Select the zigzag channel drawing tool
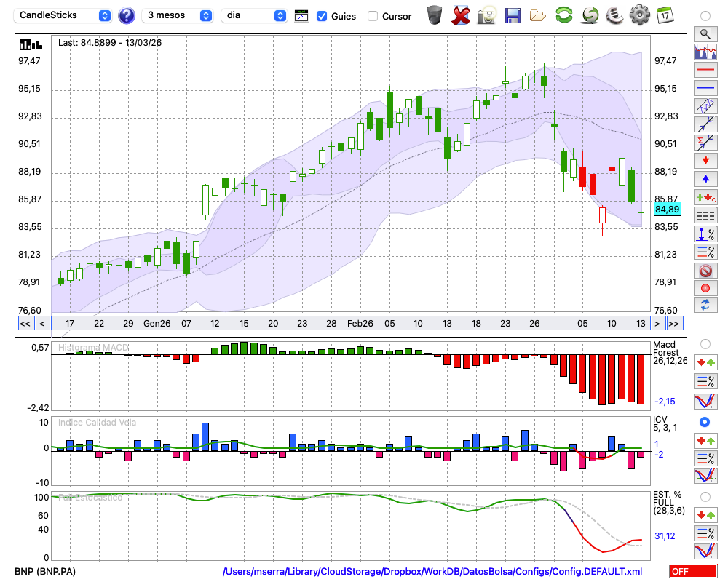 pyautogui.click(x=705, y=106)
